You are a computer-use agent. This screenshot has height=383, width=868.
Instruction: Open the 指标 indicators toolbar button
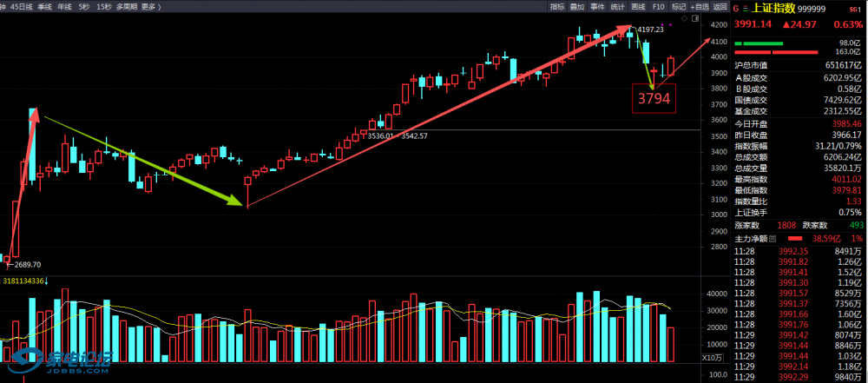coord(556,6)
